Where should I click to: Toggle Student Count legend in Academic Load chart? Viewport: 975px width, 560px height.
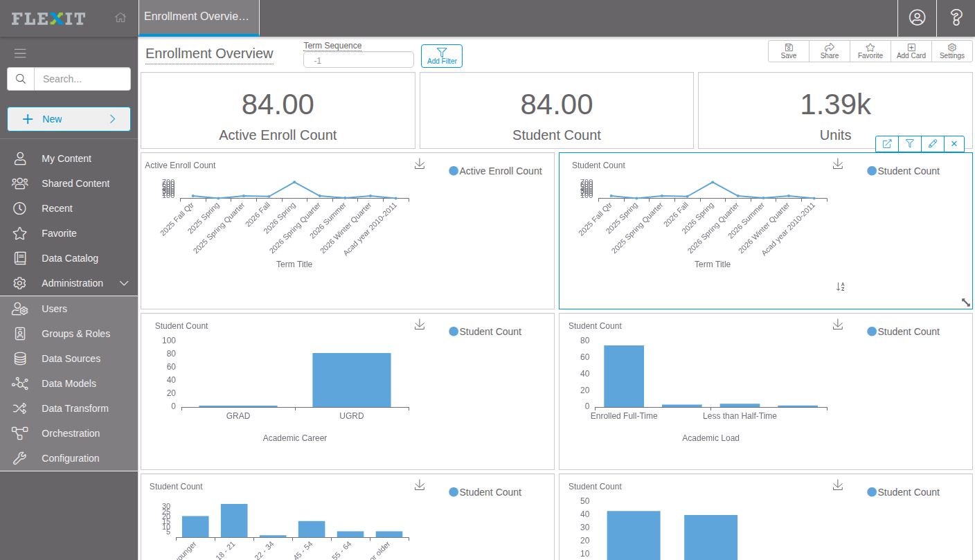(903, 332)
